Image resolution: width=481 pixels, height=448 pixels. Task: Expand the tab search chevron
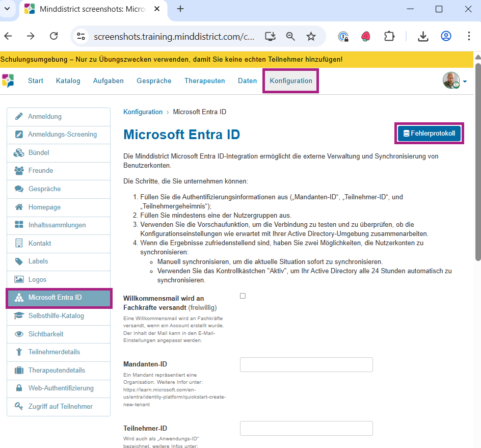[x=7, y=9]
